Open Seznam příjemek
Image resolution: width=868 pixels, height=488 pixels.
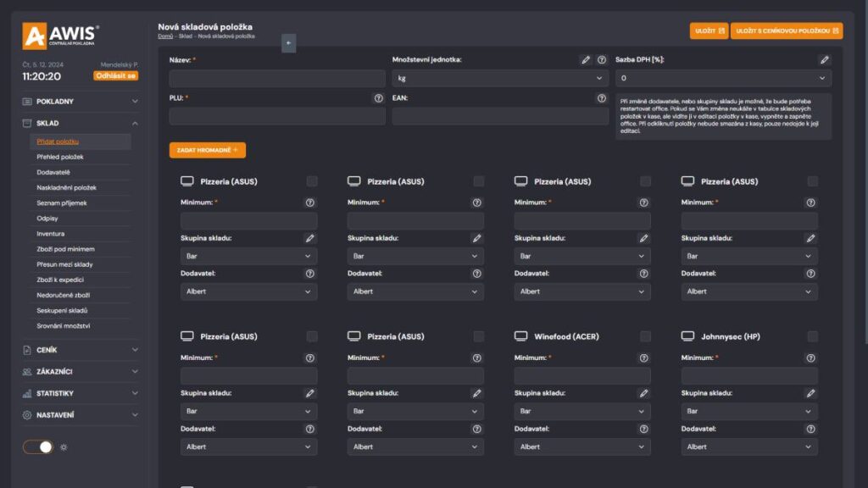tap(61, 203)
